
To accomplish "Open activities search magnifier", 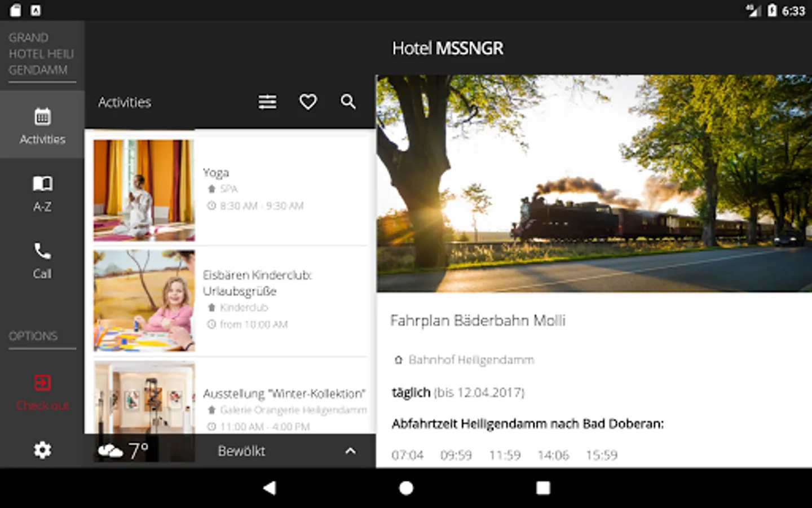I will 348,102.
